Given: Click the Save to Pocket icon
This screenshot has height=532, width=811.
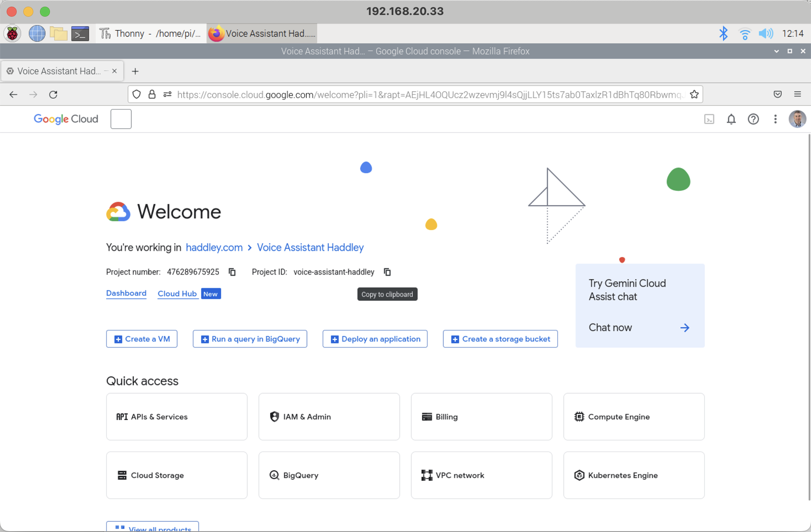Looking at the screenshot, I should 777,94.
